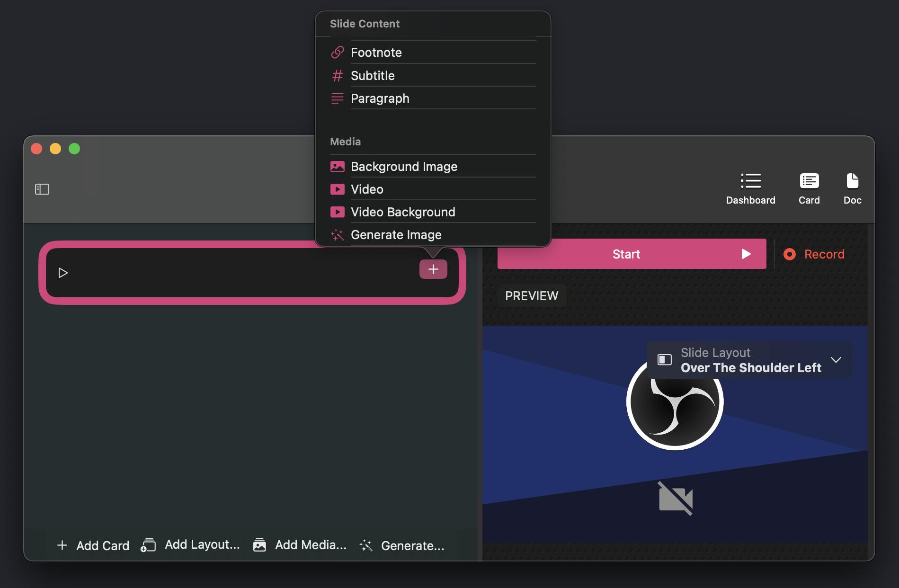Screen dimensions: 899x588
Task: Switch to Doc view
Action: [852, 188]
